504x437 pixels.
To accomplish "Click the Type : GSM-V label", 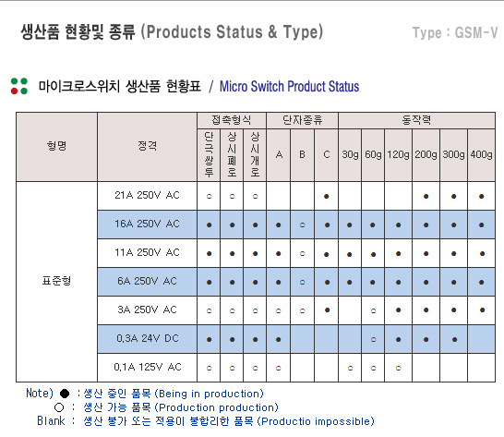I will click(455, 32).
